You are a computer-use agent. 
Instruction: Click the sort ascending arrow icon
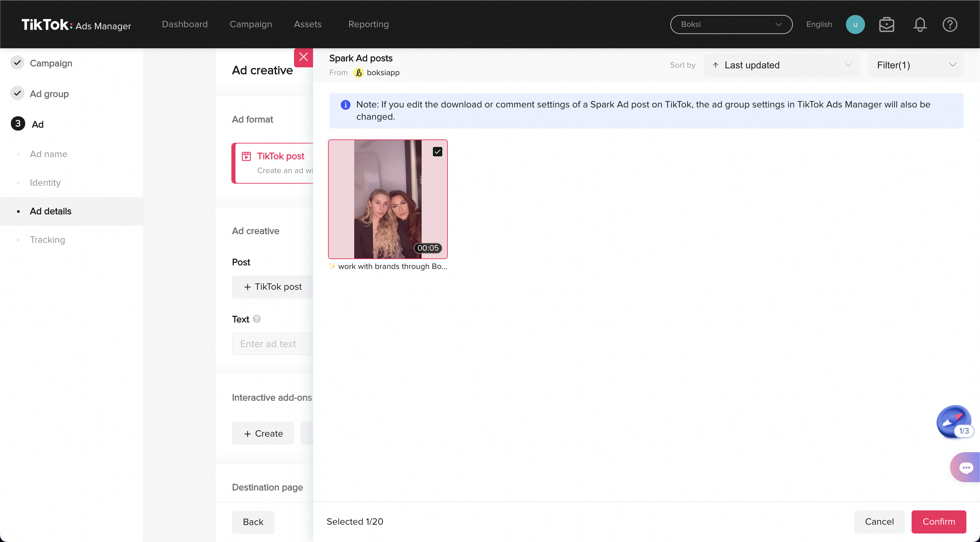tap(716, 65)
